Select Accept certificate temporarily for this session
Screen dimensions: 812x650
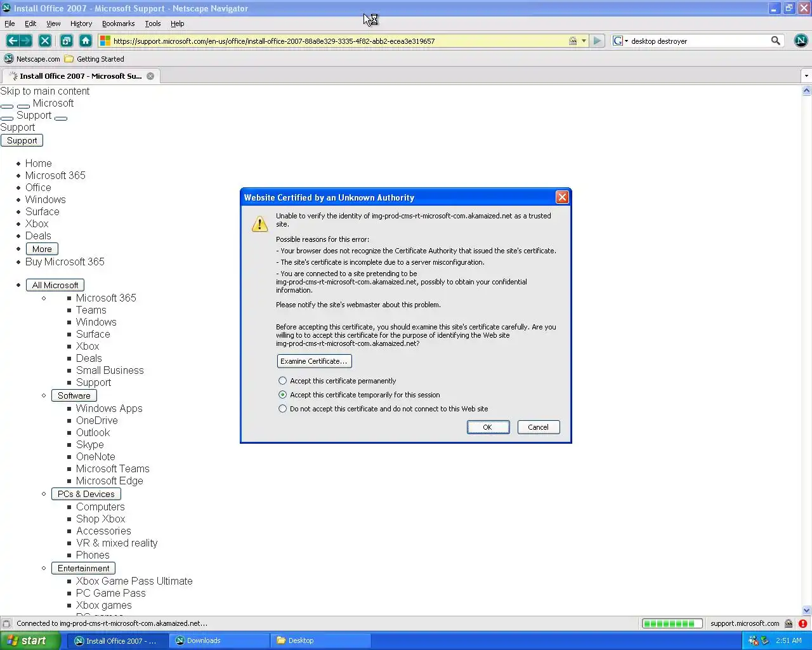[282, 395]
